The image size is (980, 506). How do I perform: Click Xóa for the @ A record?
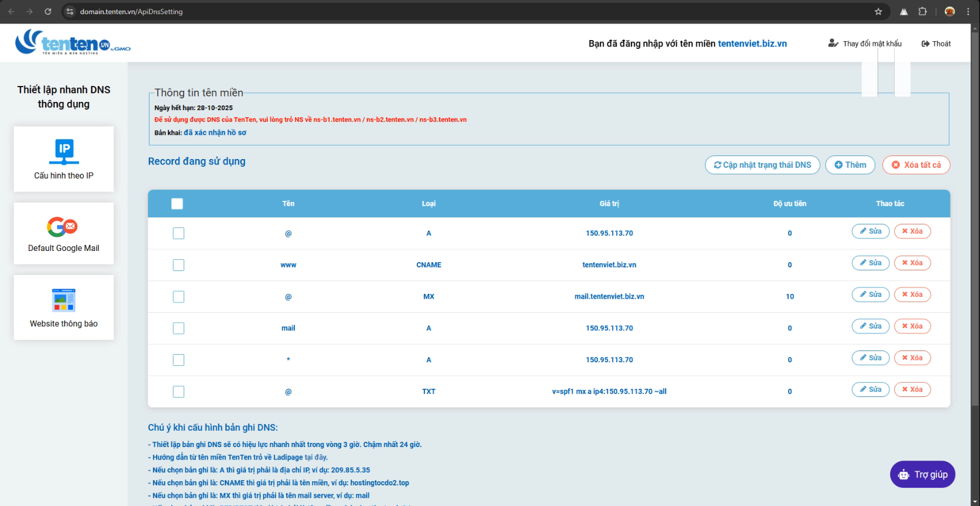(912, 231)
